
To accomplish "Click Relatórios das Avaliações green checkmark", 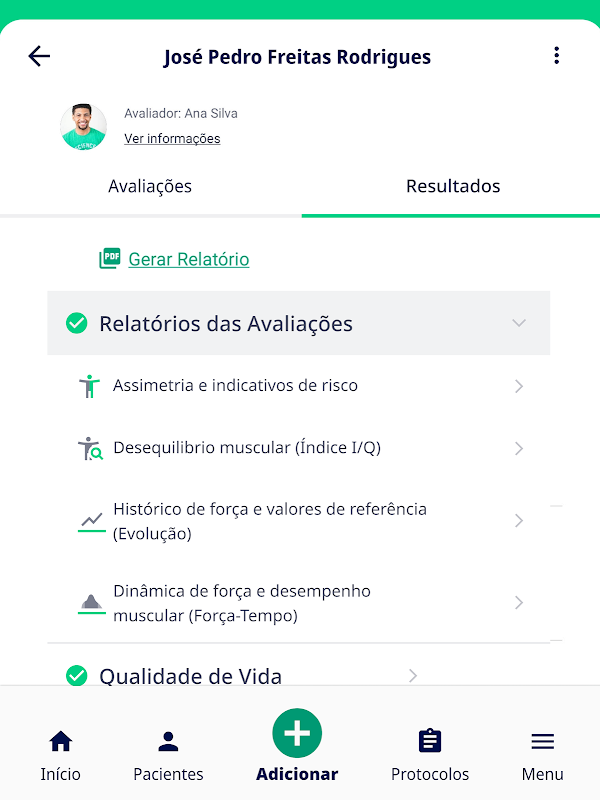I will click(x=77, y=323).
